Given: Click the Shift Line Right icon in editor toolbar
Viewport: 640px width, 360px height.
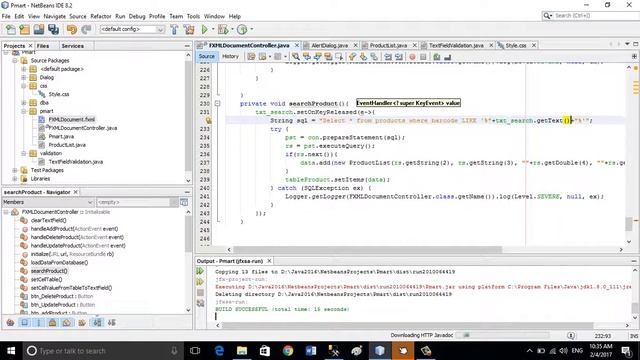Looking at the screenshot, I should click(399, 57).
